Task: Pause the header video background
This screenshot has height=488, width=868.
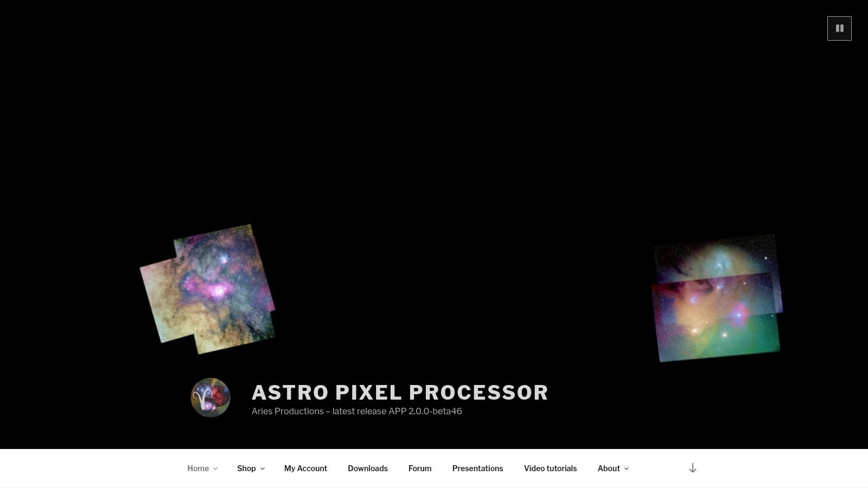Action: [839, 28]
